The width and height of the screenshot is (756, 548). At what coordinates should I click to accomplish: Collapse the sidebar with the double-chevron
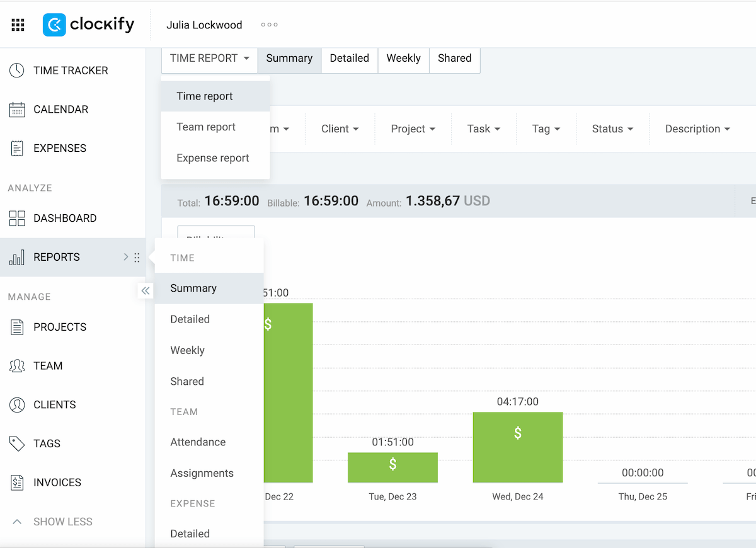(x=146, y=290)
